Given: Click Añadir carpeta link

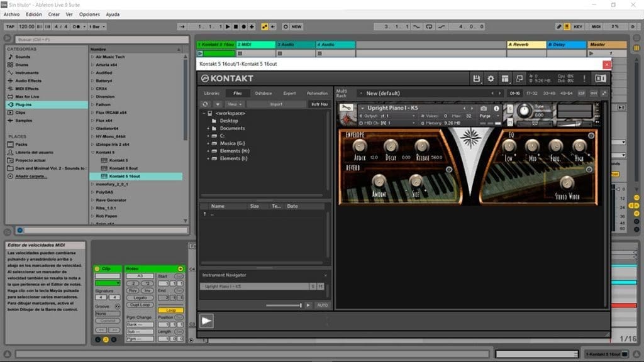Looking at the screenshot, I should [x=31, y=177].
